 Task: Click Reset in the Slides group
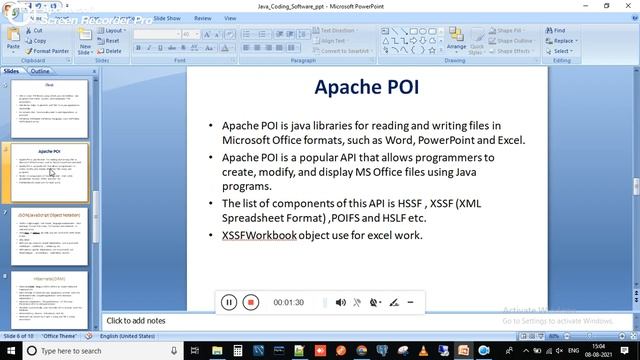click(109, 41)
